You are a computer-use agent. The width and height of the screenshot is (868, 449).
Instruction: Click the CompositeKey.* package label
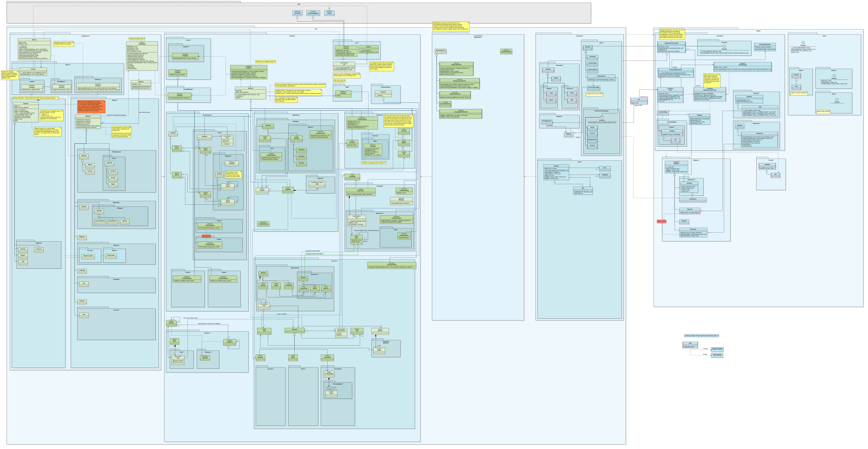click(386, 87)
